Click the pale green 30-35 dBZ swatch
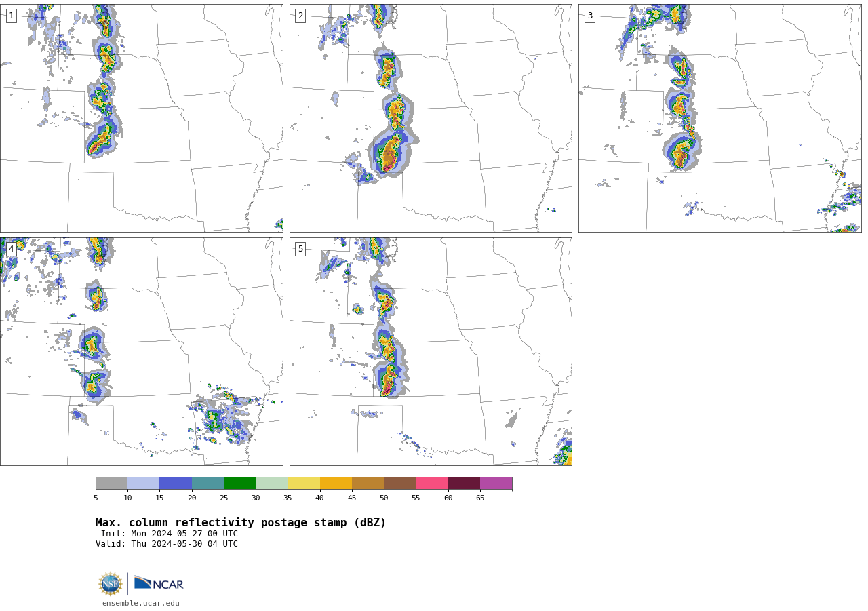 (272, 484)
